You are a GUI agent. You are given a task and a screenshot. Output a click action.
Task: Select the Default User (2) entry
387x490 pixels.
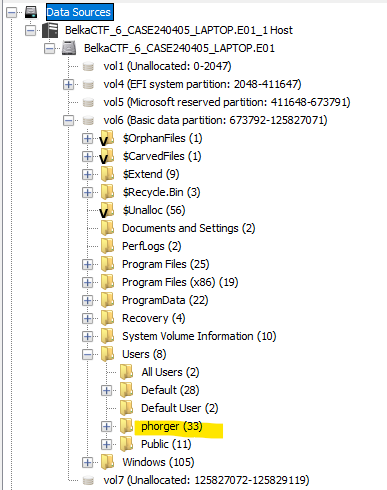(180, 408)
